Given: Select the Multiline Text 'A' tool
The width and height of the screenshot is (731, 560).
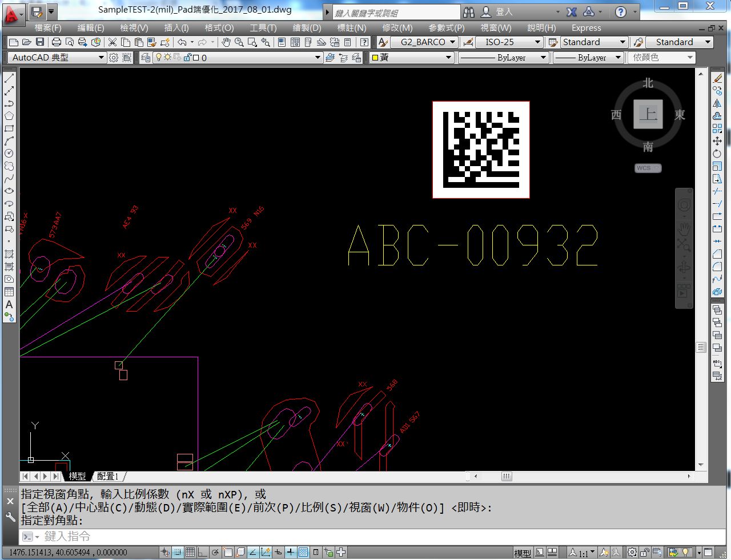Looking at the screenshot, I should pos(9,304).
